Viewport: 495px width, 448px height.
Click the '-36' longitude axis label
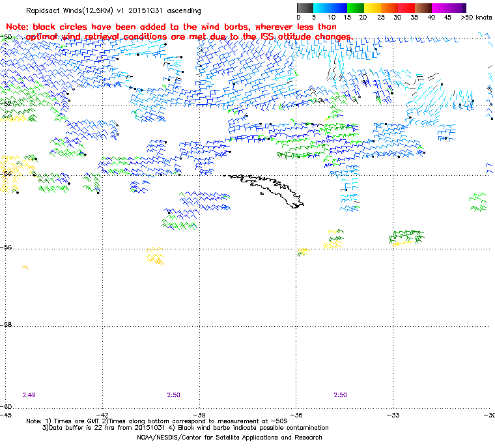pos(296,415)
